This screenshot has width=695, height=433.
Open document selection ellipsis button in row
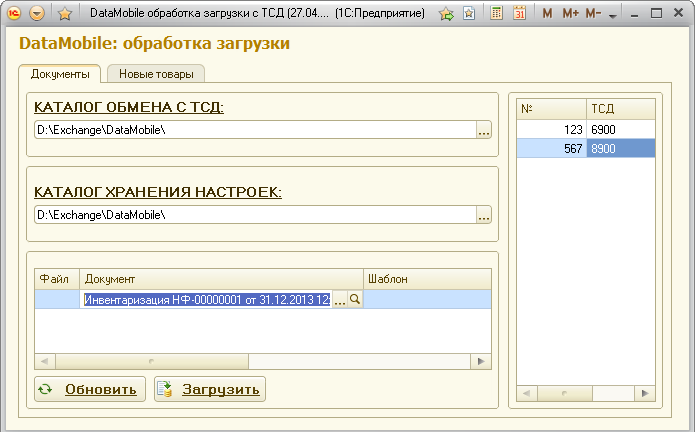click(340, 300)
